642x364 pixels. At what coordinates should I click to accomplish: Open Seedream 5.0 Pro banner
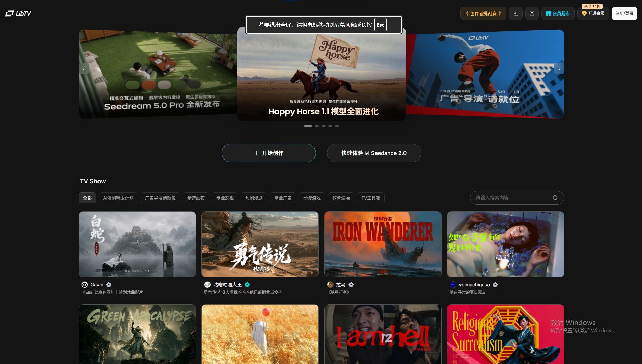pos(158,74)
